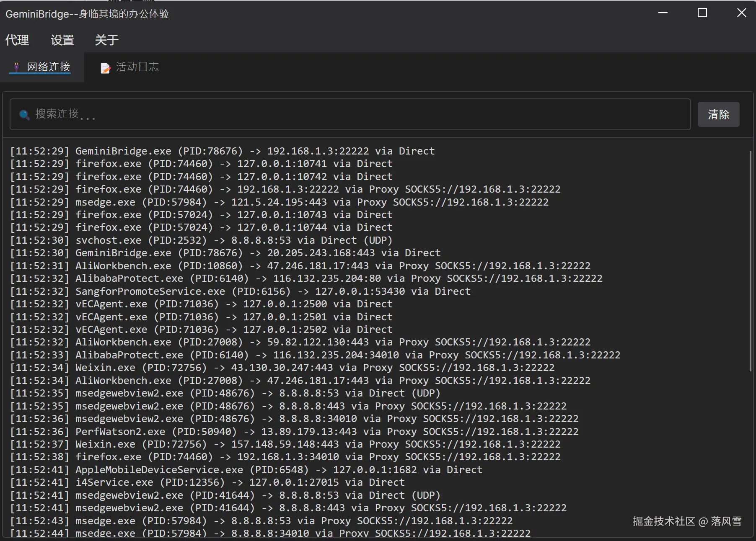The width and height of the screenshot is (756, 541).
Task: Select the AliWorkbench.exe PID:10860 log line
Action: click(x=300, y=266)
